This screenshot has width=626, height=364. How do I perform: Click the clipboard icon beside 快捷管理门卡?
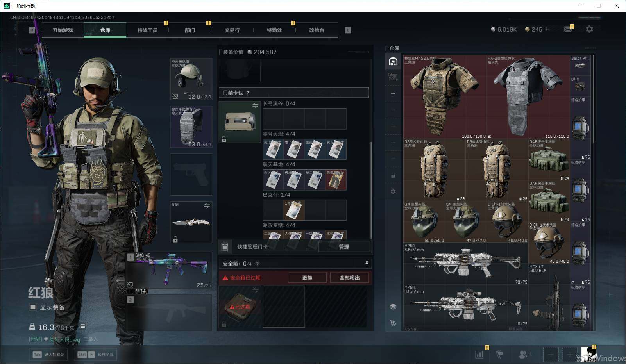225,246
